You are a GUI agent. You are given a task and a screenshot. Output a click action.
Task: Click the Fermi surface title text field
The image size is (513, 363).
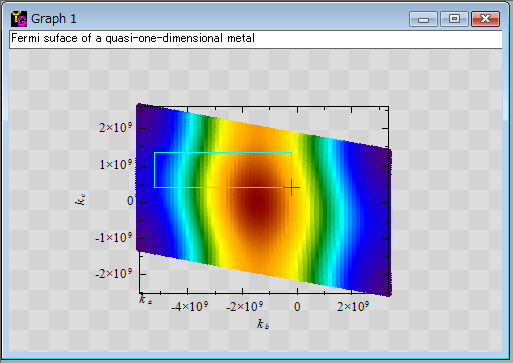pyautogui.click(x=256, y=39)
